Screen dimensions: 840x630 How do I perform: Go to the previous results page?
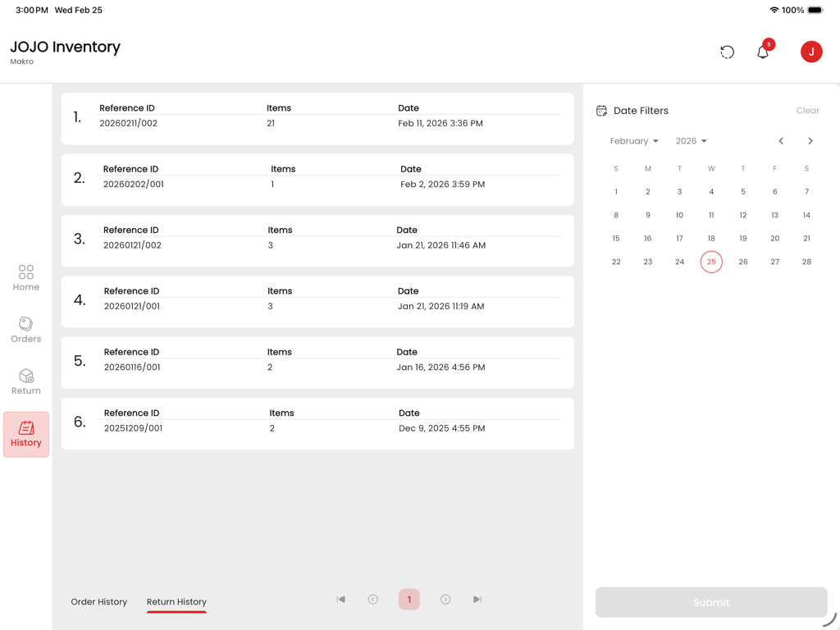[373, 600]
